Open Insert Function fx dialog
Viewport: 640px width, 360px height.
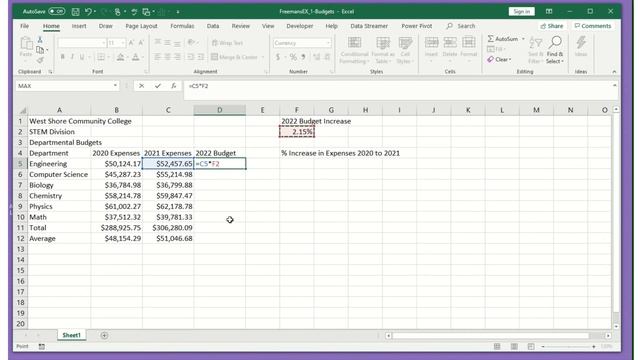[173, 86]
